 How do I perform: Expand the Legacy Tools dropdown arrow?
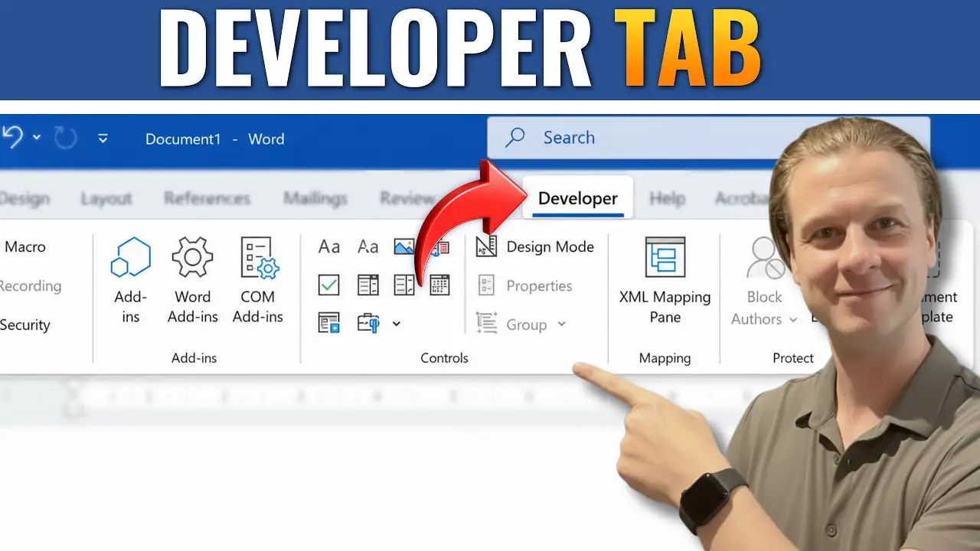pos(397,324)
